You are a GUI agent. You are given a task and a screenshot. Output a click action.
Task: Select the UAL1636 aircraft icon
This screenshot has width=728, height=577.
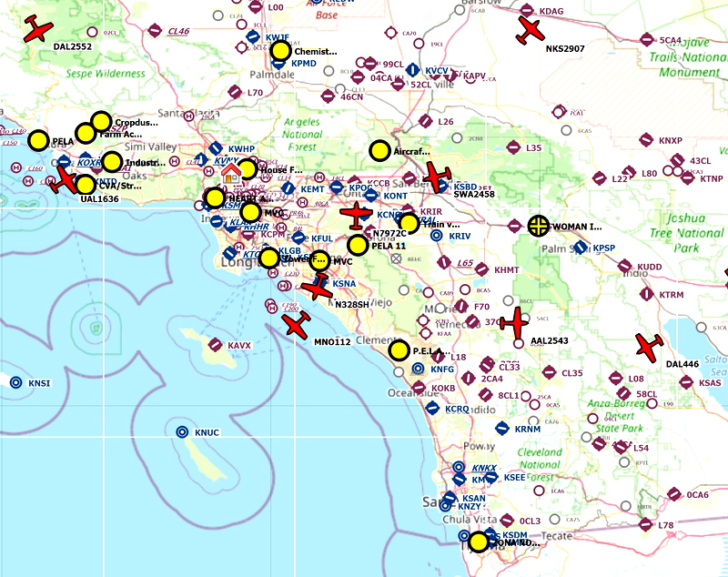pyautogui.click(x=64, y=180)
